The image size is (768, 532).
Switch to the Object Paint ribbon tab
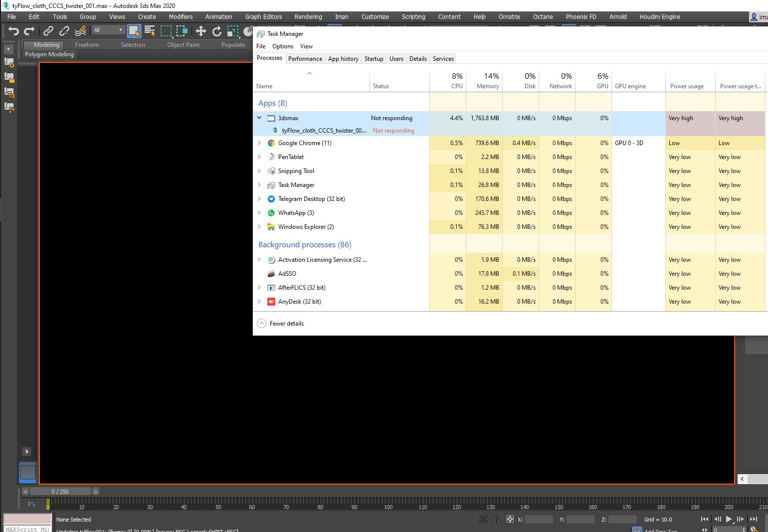point(183,44)
